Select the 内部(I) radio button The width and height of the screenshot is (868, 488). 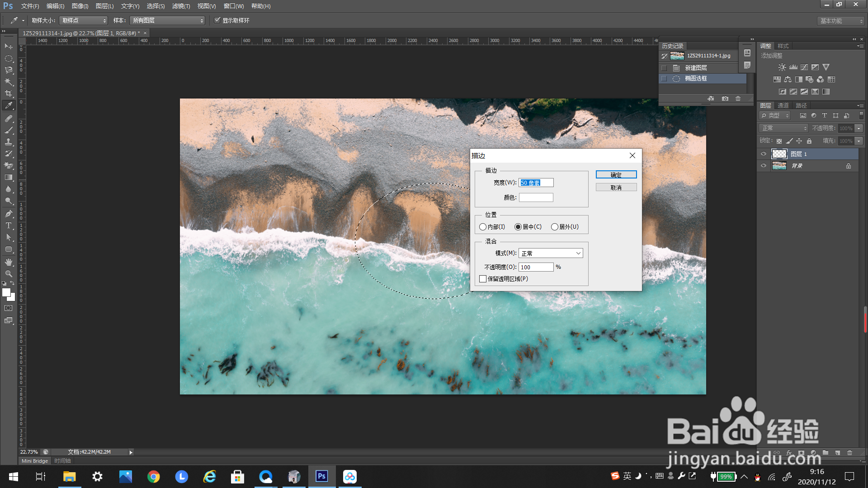point(483,227)
